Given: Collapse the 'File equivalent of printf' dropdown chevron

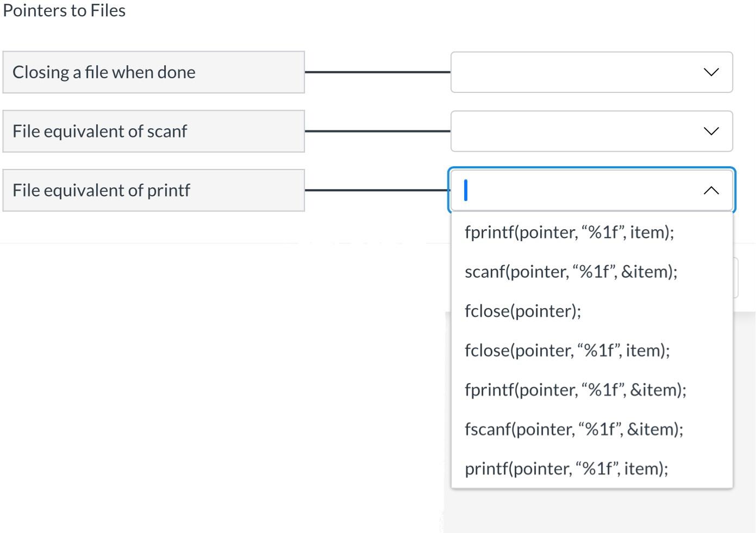Looking at the screenshot, I should tap(710, 190).
